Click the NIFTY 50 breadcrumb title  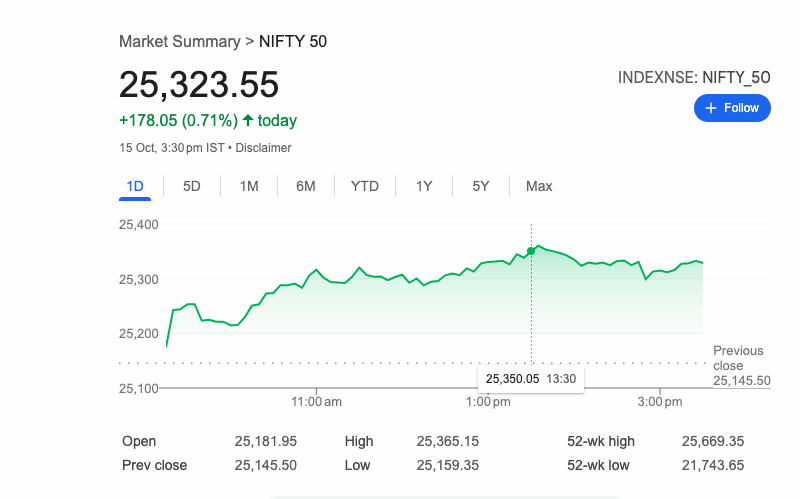pos(293,41)
